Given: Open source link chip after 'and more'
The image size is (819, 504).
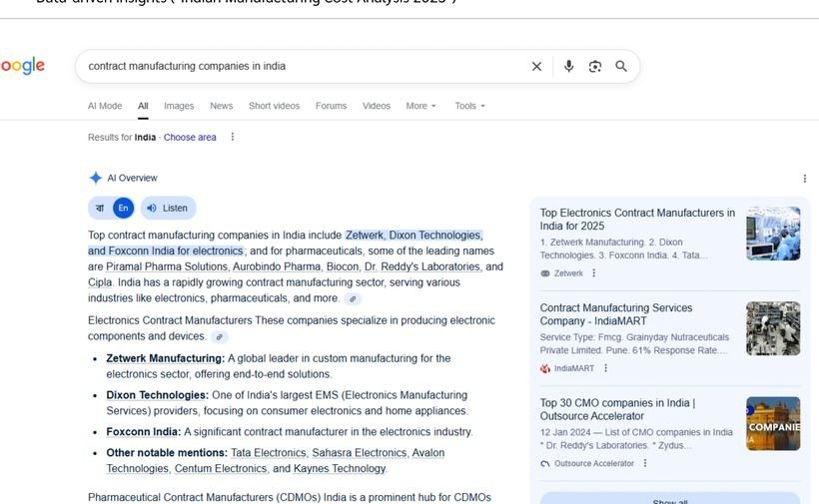Looking at the screenshot, I should (x=353, y=299).
